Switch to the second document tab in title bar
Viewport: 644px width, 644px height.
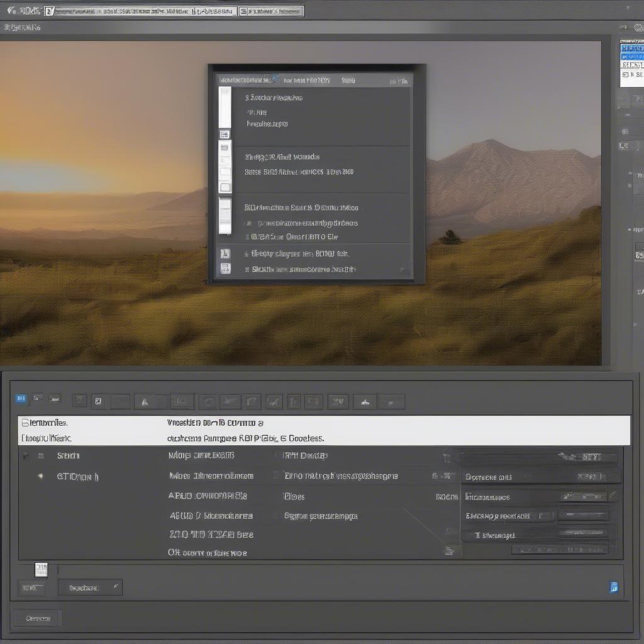coord(272,11)
